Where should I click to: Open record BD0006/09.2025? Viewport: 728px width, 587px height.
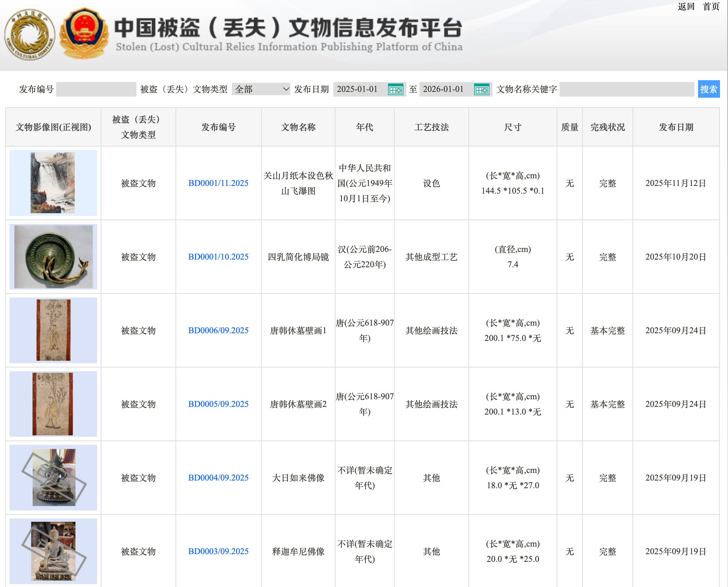218,330
